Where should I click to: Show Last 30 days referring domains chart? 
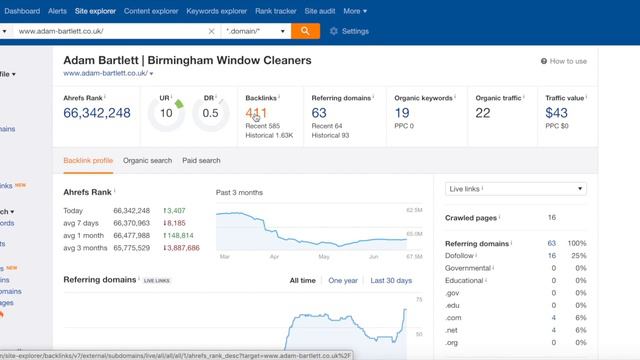pyautogui.click(x=391, y=280)
